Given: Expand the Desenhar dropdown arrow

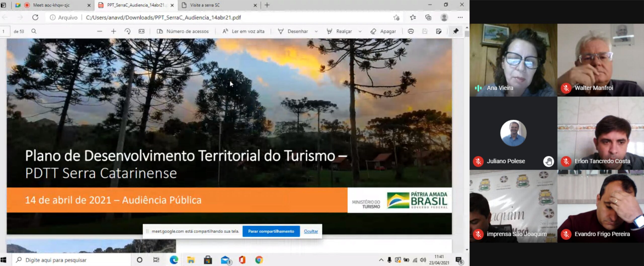Looking at the screenshot, I should (316, 31).
